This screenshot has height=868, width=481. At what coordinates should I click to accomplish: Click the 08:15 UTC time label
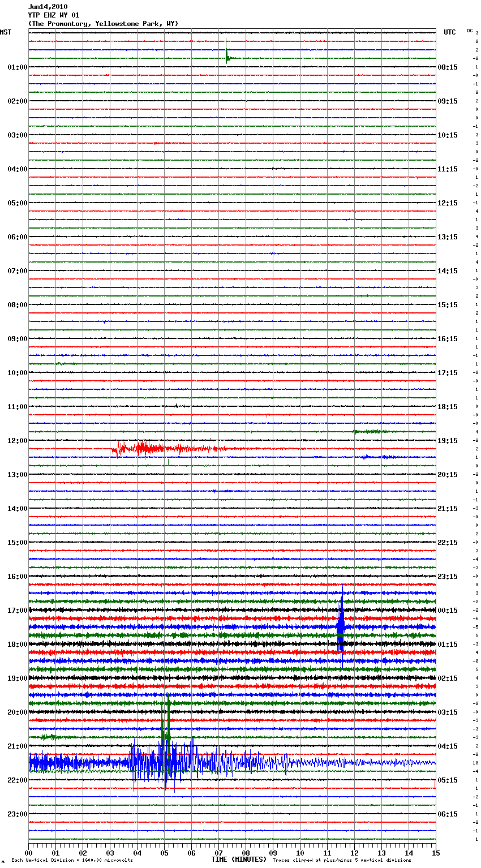[x=448, y=67]
